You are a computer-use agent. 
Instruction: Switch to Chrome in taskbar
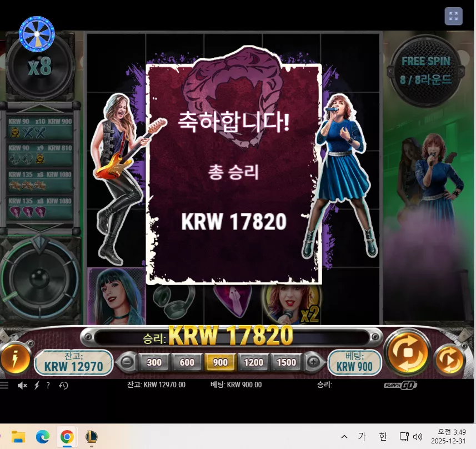click(x=67, y=437)
